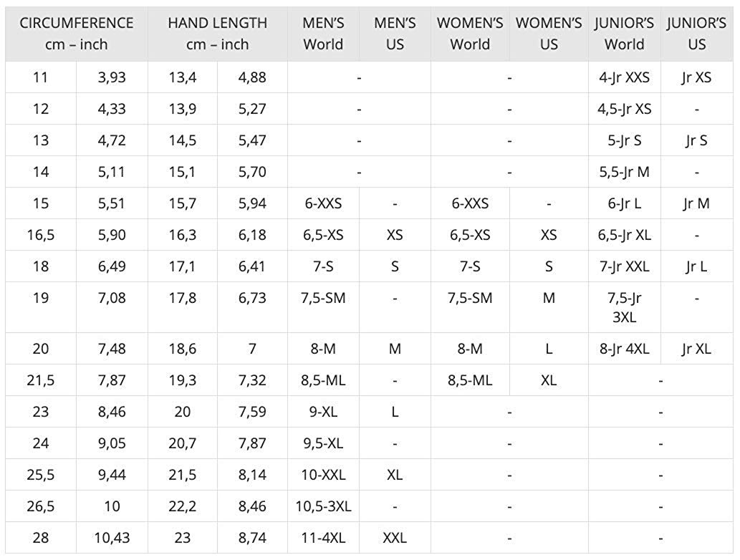740x560 pixels.
Task: Click the WOMEN'S World column header
Action: click(x=470, y=34)
